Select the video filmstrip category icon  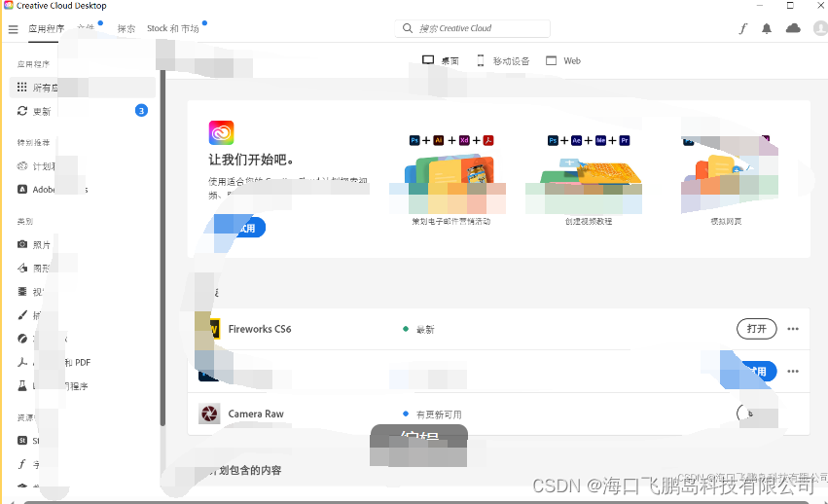(x=22, y=291)
